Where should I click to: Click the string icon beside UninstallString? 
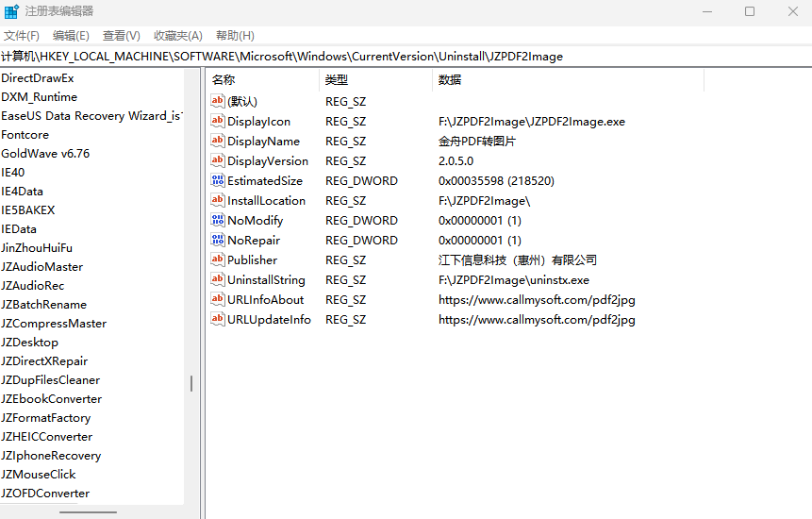(218, 279)
